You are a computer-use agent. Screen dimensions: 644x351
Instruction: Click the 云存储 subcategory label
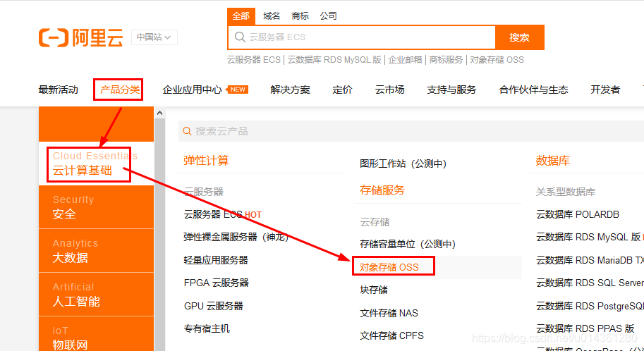pos(375,222)
